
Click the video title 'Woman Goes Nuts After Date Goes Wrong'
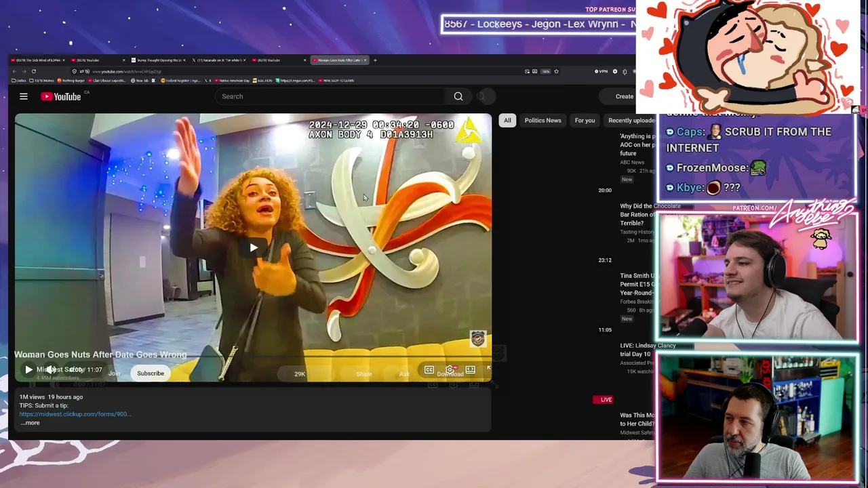pyautogui.click(x=100, y=354)
